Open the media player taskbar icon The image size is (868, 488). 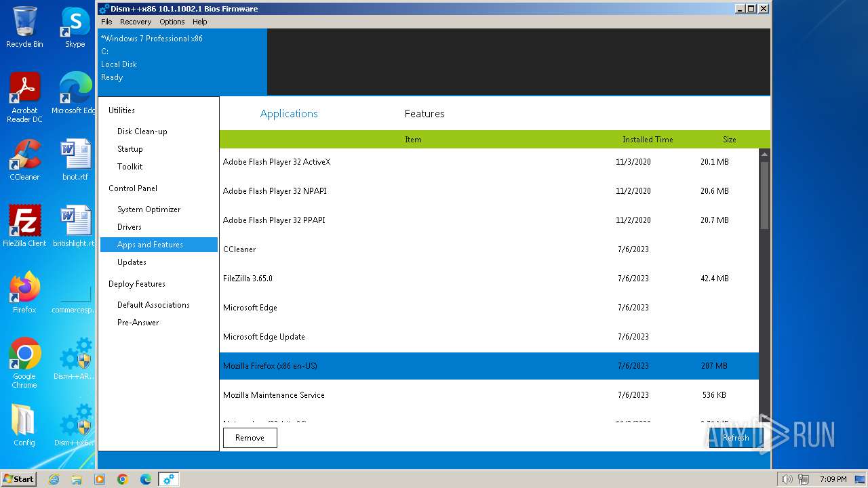point(100,479)
